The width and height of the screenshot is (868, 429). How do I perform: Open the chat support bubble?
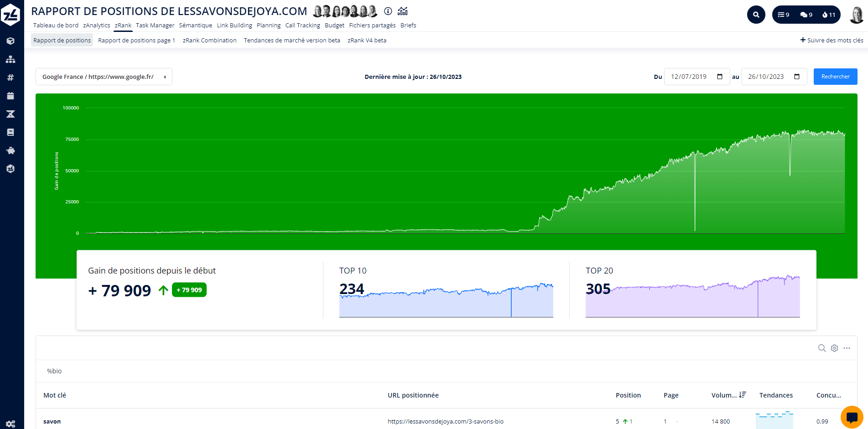pyautogui.click(x=852, y=417)
